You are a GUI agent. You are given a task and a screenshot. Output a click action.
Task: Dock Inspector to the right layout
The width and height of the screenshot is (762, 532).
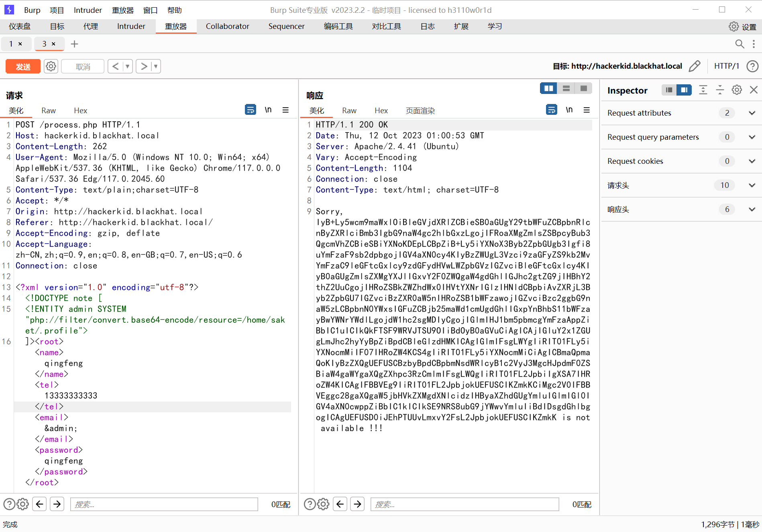pyautogui.click(x=684, y=90)
